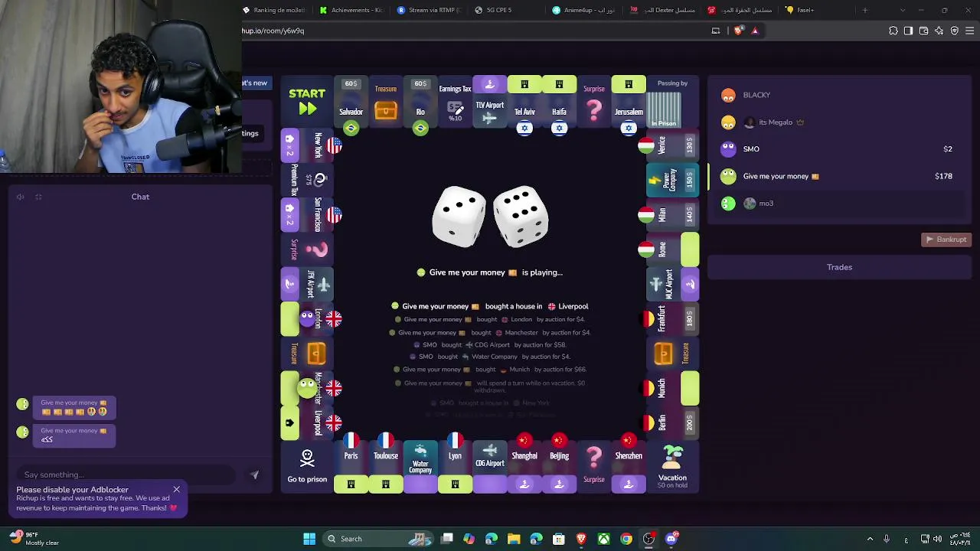980x551 pixels.
Task: Open the Treasure tile below Frankfurt
Action: pyautogui.click(x=672, y=353)
